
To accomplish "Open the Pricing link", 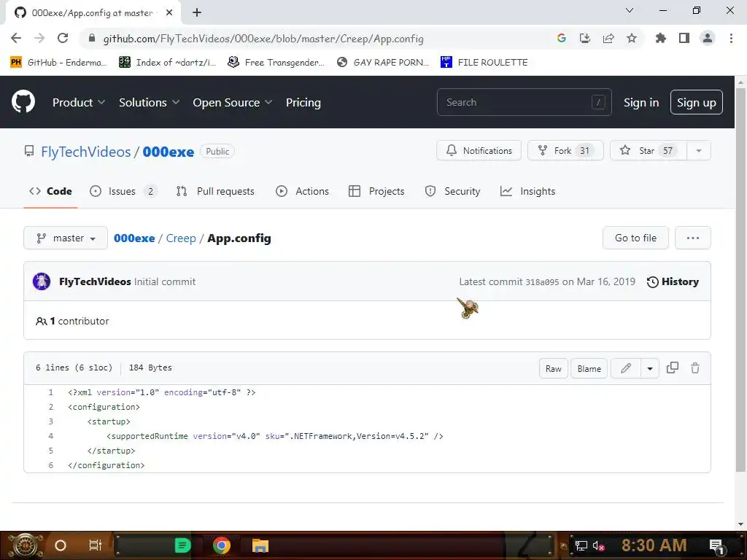I will pos(303,102).
